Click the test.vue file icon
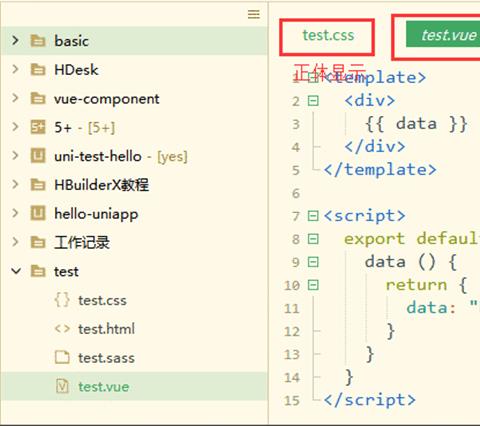Screen dimensions: 480x426 coord(62,386)
